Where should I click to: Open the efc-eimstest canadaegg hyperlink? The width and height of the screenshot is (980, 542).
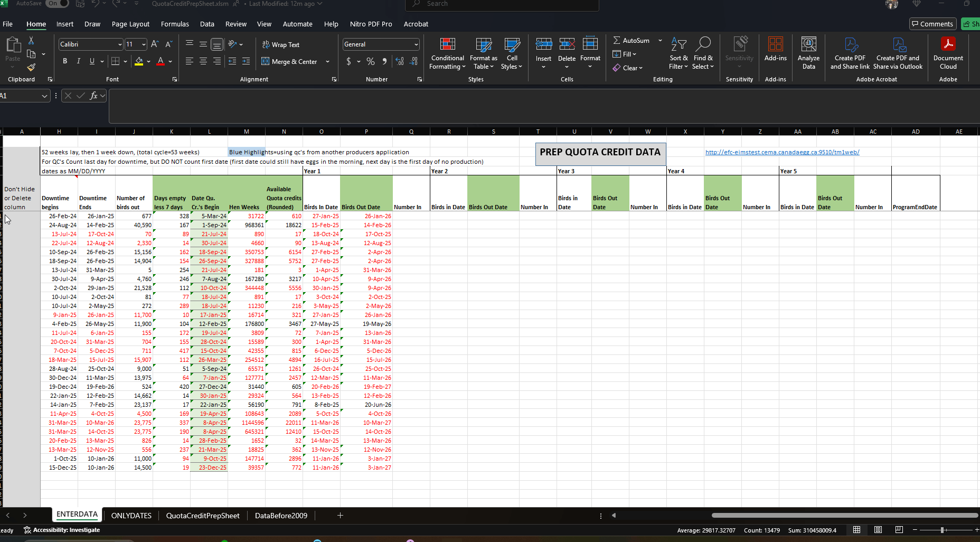[x=782, y=152]
